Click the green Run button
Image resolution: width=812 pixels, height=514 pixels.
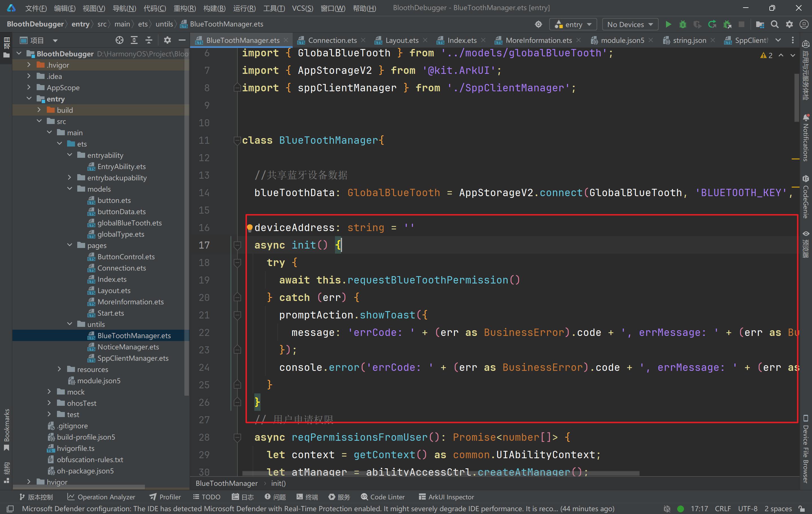pyautogui.click(x=668, y=24)
